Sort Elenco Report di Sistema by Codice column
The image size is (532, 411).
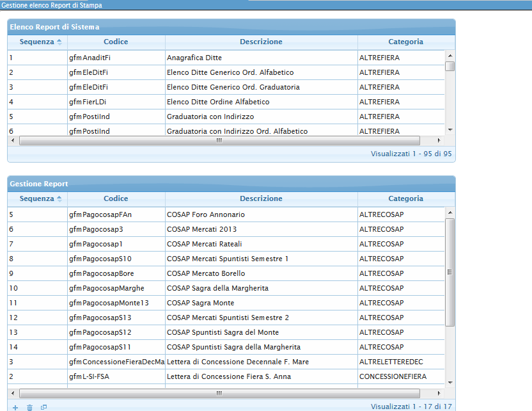(116, 42)
